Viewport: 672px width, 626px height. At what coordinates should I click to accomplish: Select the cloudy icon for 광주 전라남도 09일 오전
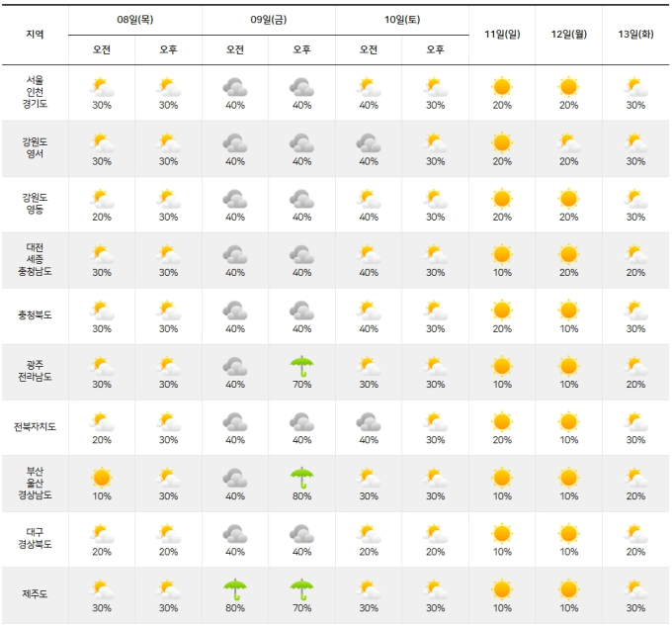point(235,366)
